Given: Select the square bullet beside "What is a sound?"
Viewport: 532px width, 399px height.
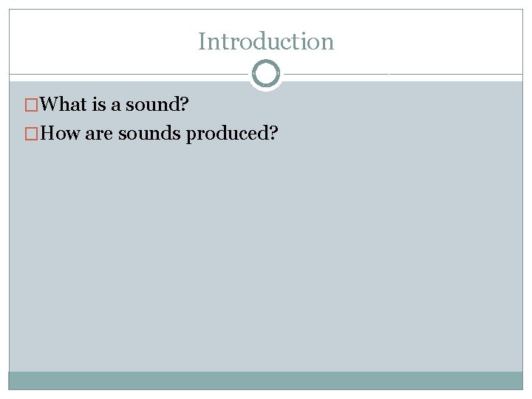Looking at the screenshot, I should pos(31,105).
